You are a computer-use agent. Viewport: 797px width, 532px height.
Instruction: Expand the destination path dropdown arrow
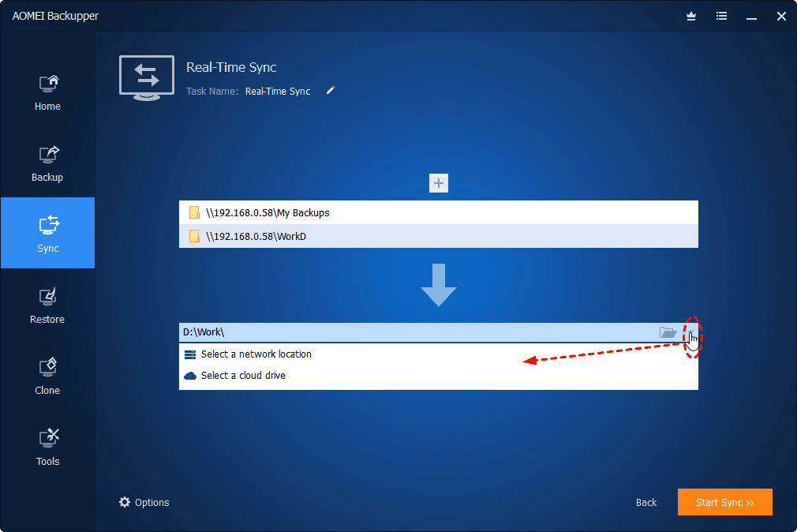[x=690, y=332]
